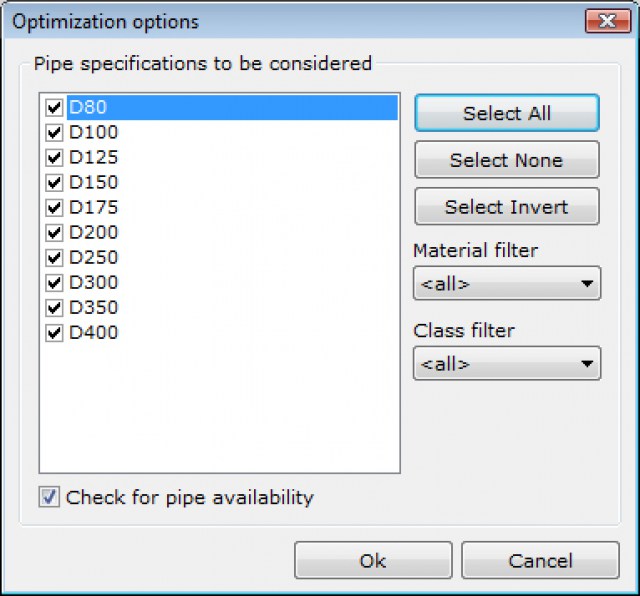Screen dimensions: 640x596
Task: Disable the D175 pipe specification checkbox
Action: (54, 207)
